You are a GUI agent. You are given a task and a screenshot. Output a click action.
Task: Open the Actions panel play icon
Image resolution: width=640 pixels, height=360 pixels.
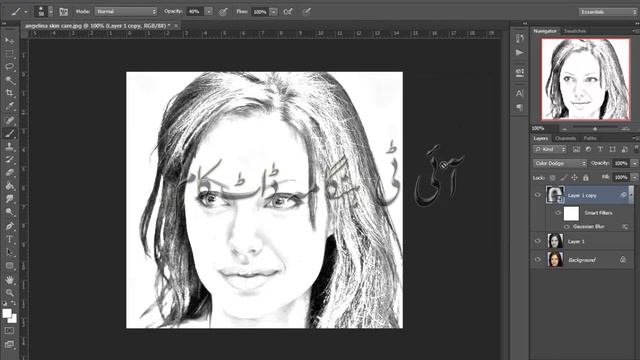click(520, 53)
